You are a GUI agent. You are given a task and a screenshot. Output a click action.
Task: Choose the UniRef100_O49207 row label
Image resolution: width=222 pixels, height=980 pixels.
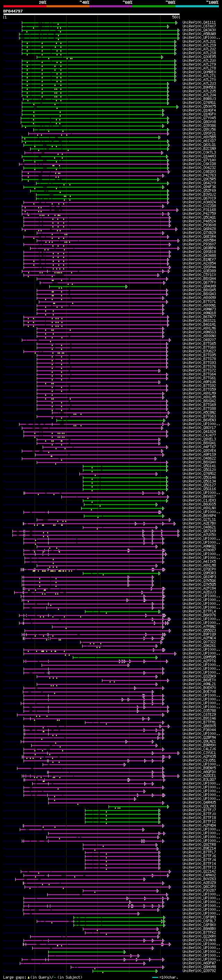pos(199,340)
